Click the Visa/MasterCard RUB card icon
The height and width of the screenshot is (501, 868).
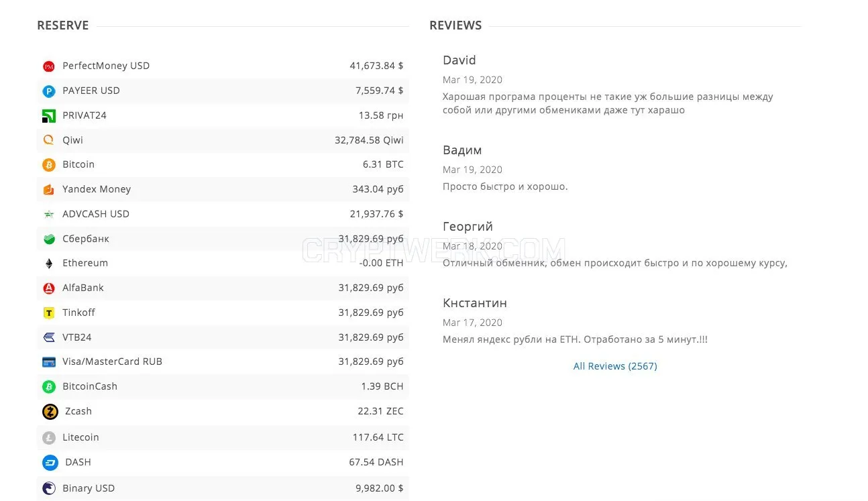pos(49,362)
